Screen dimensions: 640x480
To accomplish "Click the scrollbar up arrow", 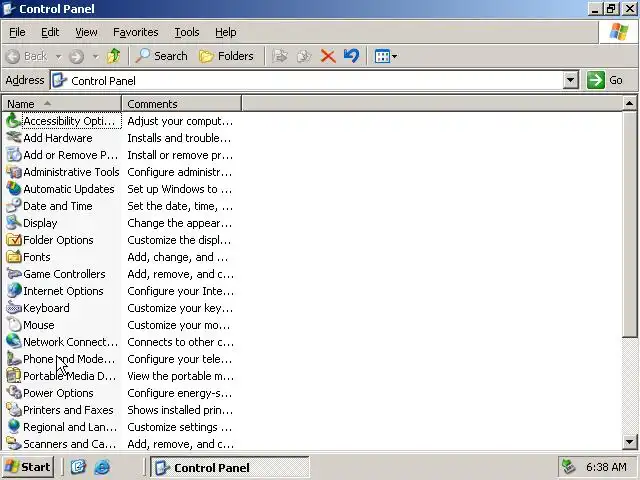I will pos(629,104).
